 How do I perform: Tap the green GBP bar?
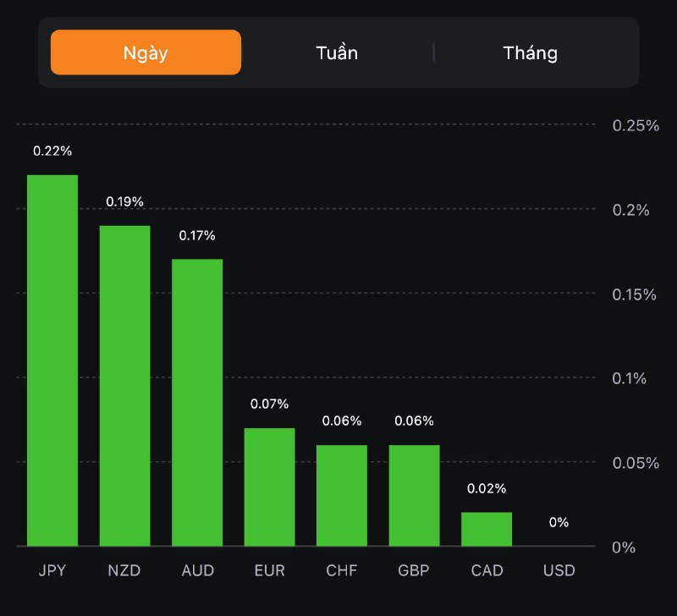point(415,496)
